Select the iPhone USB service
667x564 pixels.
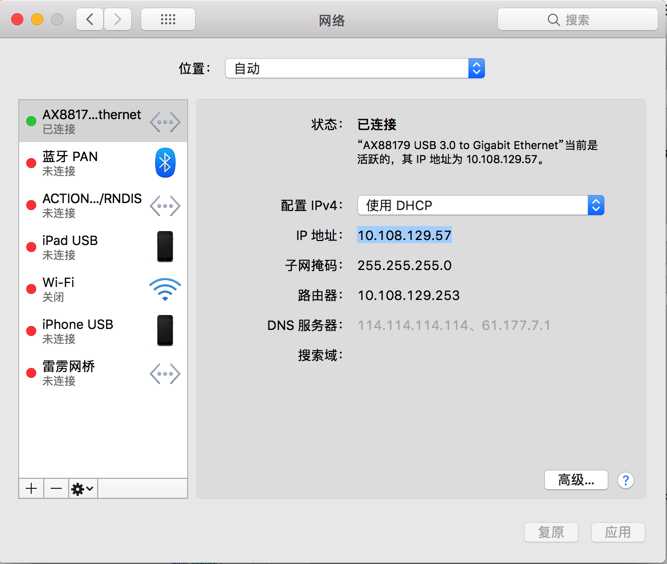pos(103,331)
